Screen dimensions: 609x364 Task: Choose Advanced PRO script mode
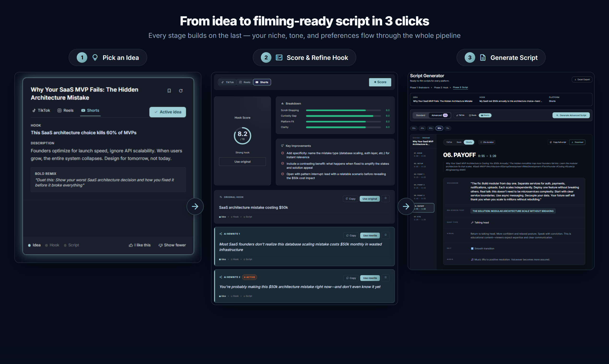coord(439,115)
